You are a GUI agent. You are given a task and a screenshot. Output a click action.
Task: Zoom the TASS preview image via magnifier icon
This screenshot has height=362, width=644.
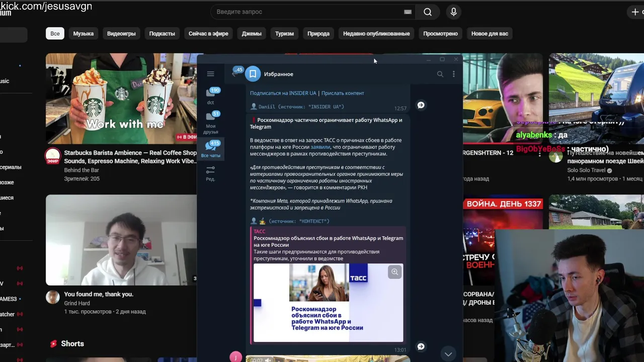click(x=395, y=272)
